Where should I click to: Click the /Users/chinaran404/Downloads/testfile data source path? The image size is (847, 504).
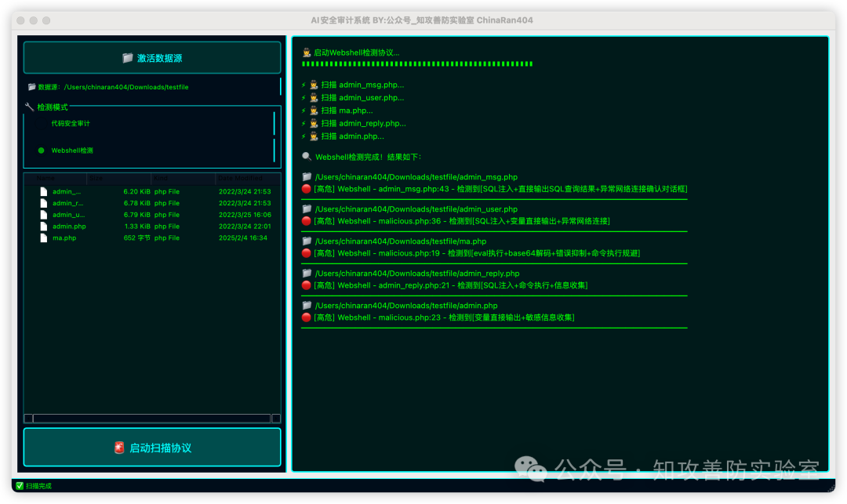click(126, 87)
